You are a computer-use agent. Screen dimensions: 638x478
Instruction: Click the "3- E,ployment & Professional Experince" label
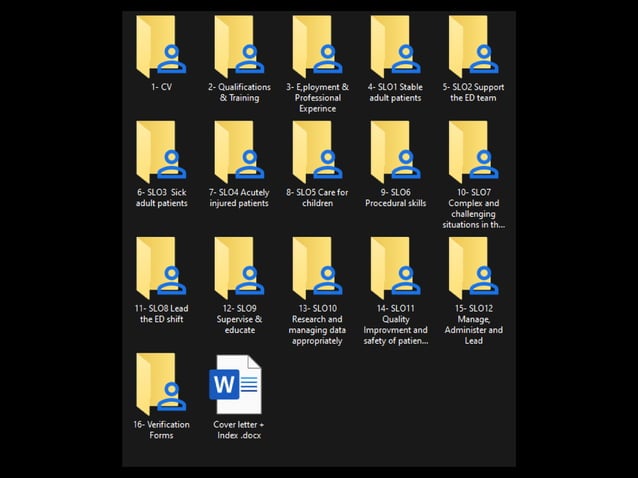tap(317, 98)
